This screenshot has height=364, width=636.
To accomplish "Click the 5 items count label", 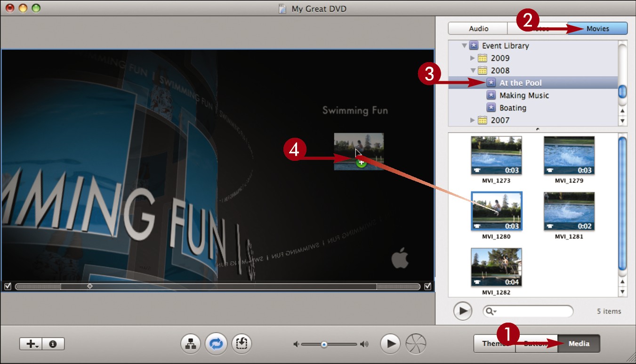I will point(609,311).
